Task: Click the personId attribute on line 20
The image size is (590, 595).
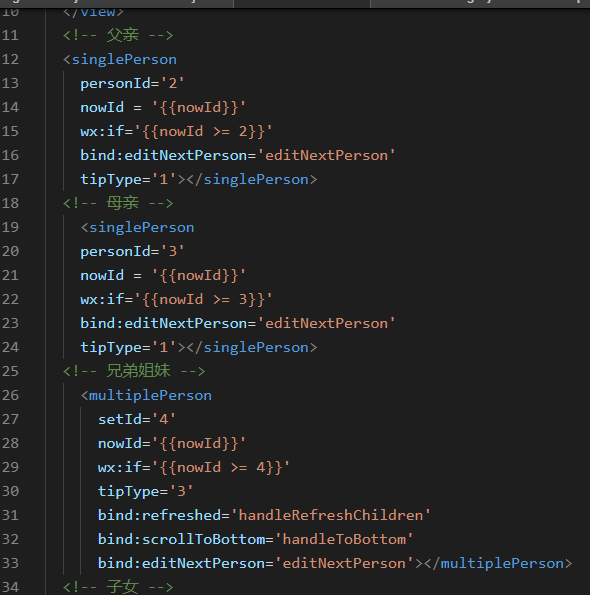Action: coord(115,252)
